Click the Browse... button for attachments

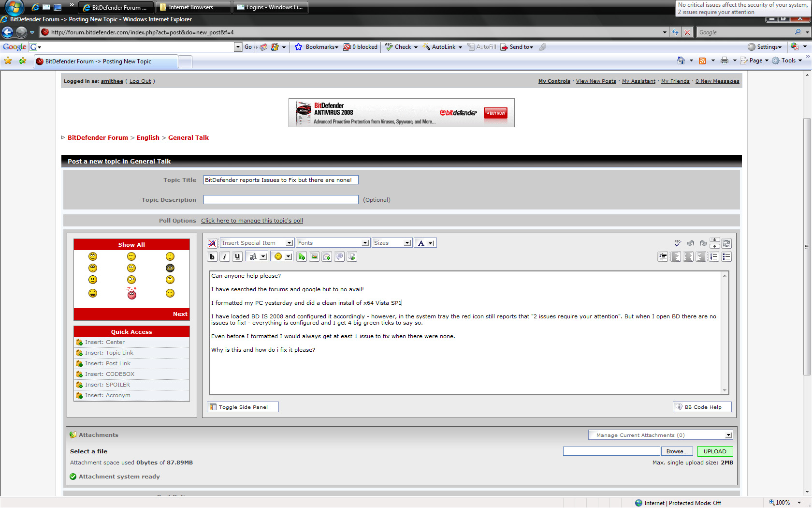(x=677, y=451)
